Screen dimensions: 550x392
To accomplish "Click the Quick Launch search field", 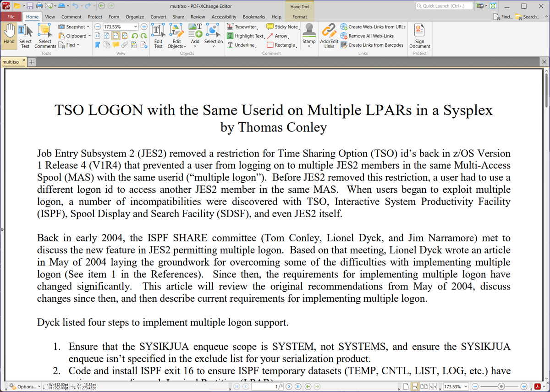I will (444, 6).
